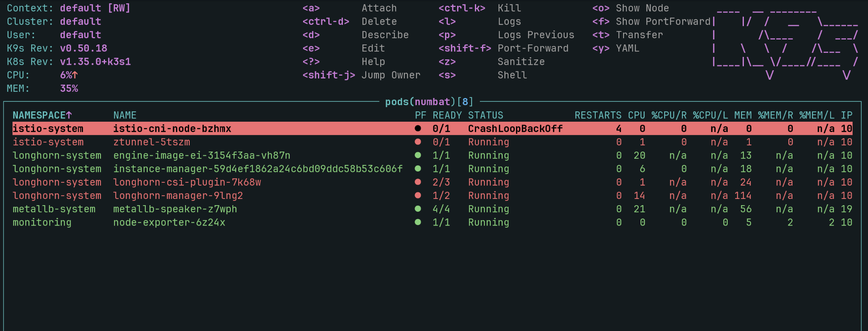Click the Shell shortcut hint

click(x=483, y=75)
